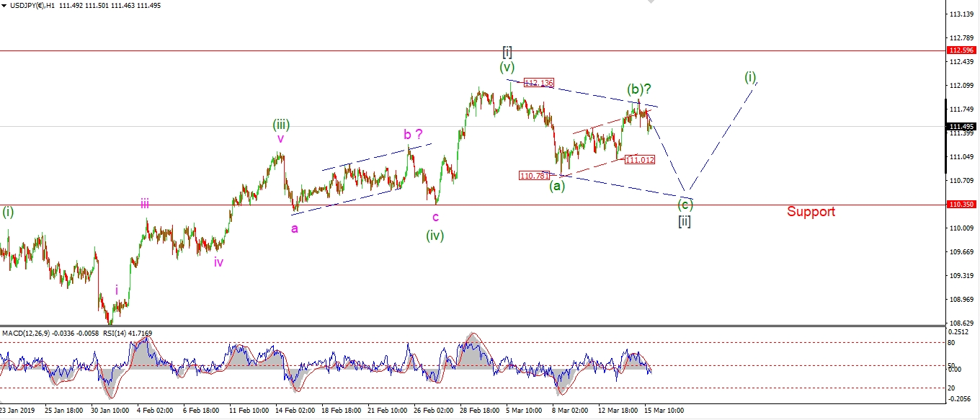Image resolution: width=980 pixels, height=420 pixels.
Task: Select the 111.012 price label
Action: click(640, 160)
